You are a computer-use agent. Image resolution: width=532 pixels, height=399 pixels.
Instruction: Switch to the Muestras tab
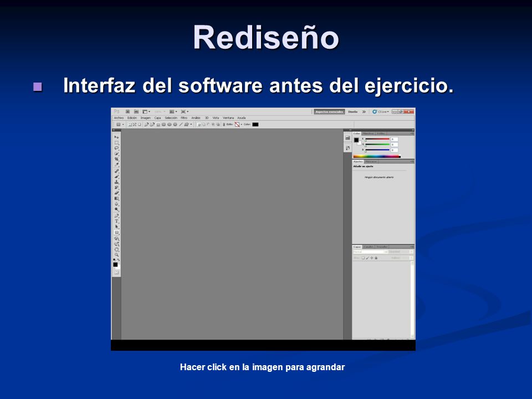point(369,134)
